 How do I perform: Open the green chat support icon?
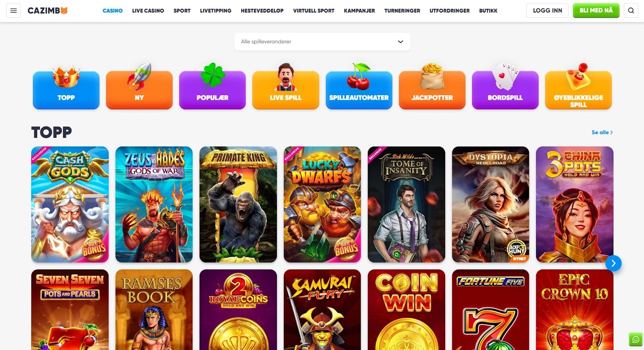pos(636,340)
